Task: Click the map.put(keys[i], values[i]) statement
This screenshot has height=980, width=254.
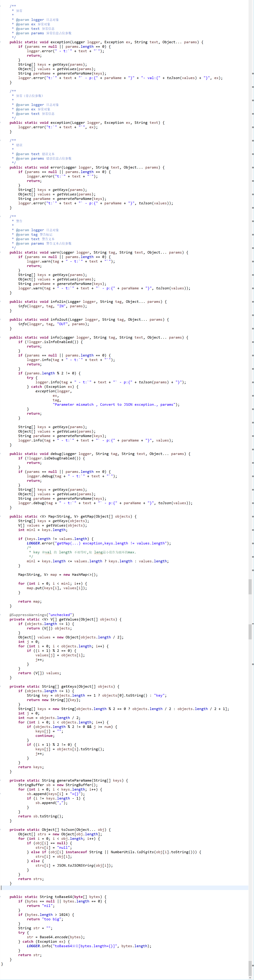Action: [57, 588]
